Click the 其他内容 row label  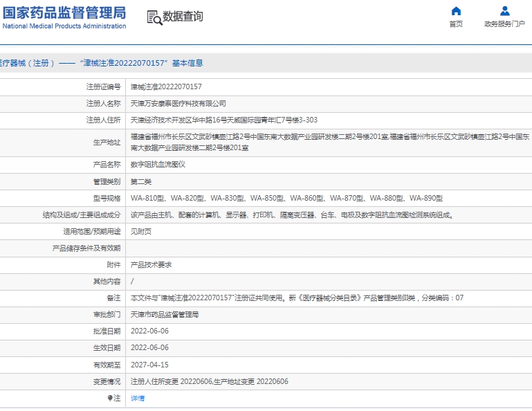point(107,282)
